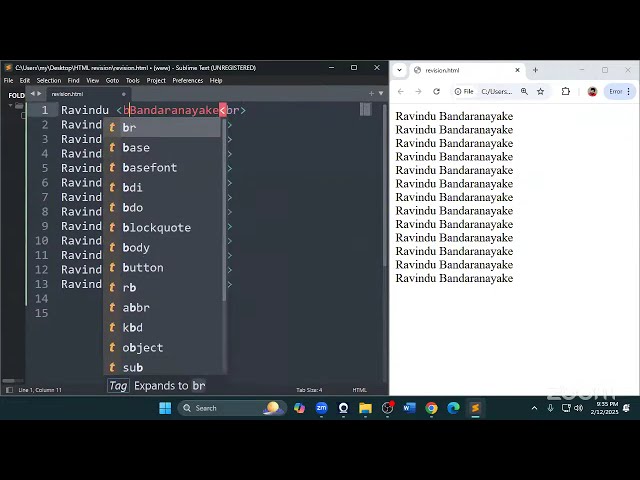This screenshot has height=480, width=640.
Task: Go to previous tab with left arrow
Action: click(x=33, y=93)
